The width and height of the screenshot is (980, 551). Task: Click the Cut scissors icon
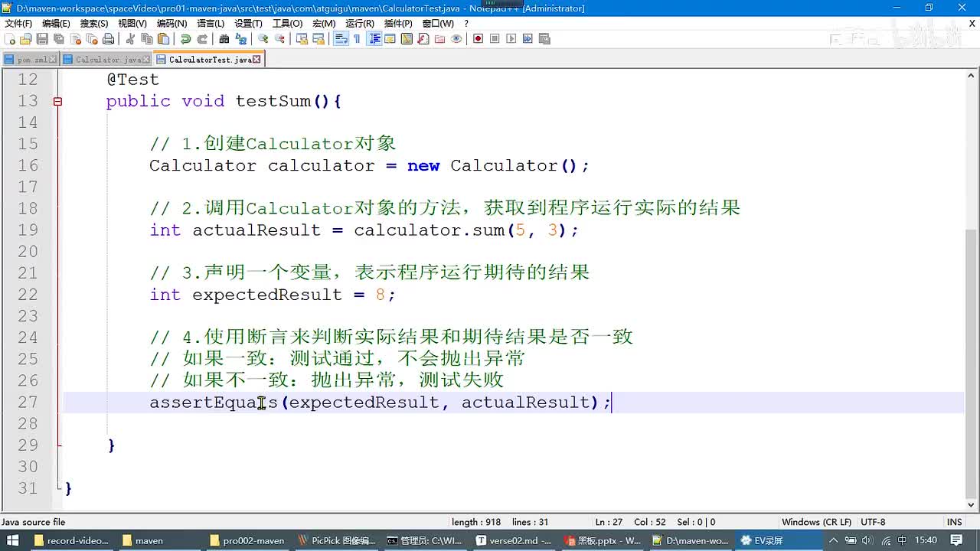pos(130,39)
